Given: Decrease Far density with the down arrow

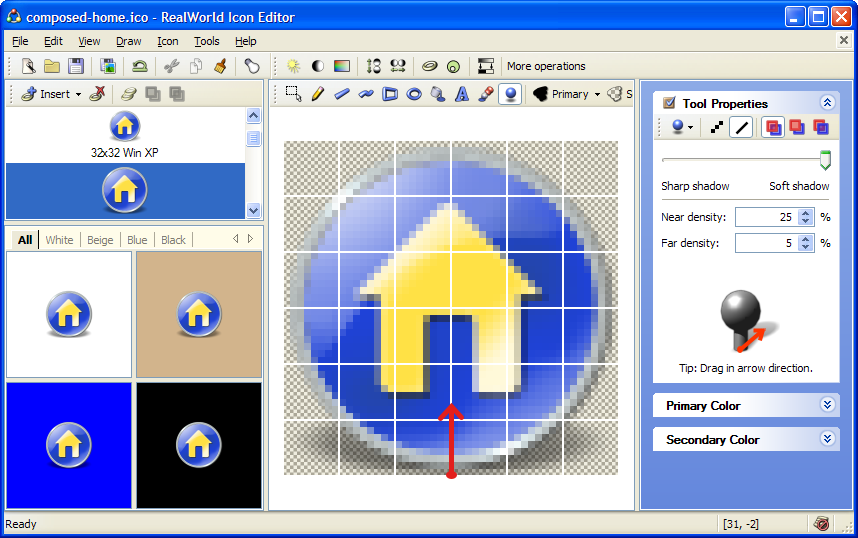Looking at the screenshot, I should 805,247.
